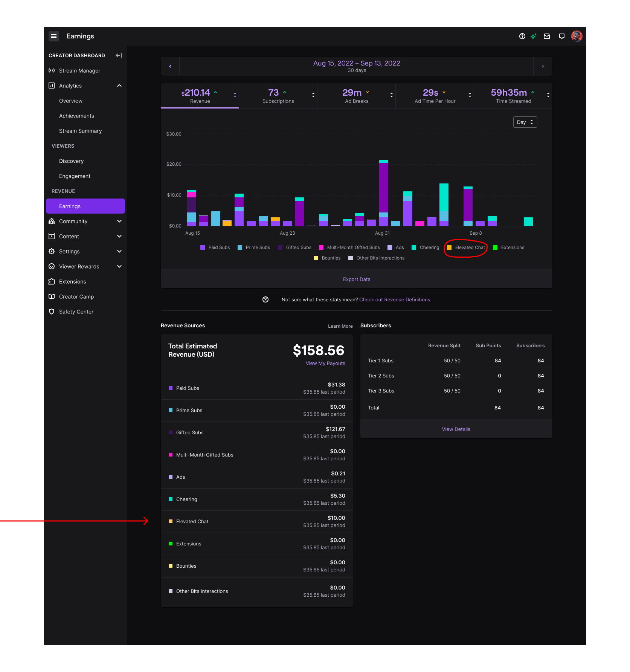Click the date range Aug 15 – Sep 13 header
Screen dimensions: 630x672
[x=357, y=66]
